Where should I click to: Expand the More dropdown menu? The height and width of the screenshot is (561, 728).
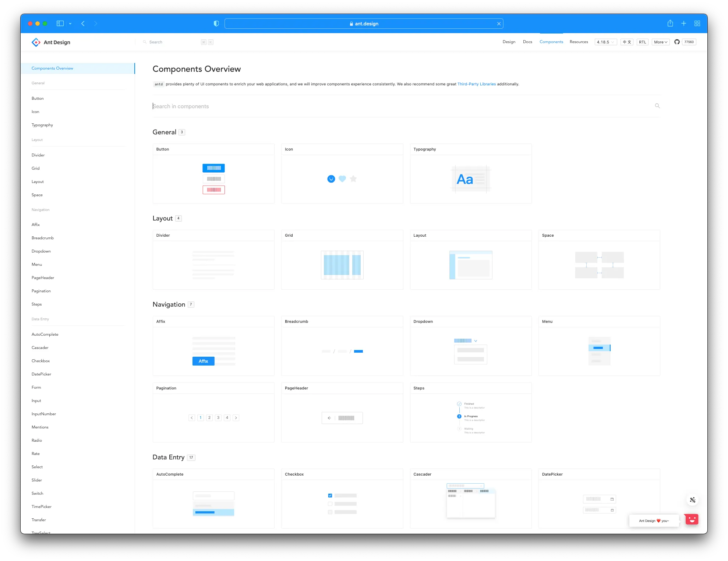coord(660,42)
